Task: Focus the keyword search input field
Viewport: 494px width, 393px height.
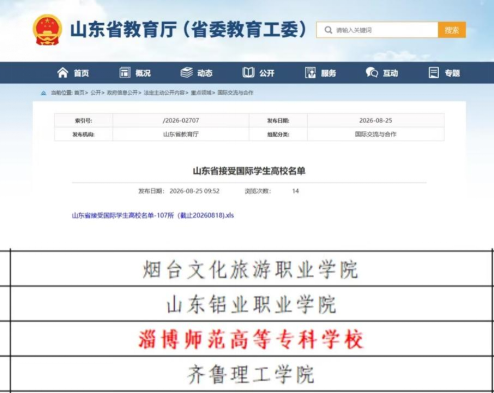Action: tap(377, 30)
